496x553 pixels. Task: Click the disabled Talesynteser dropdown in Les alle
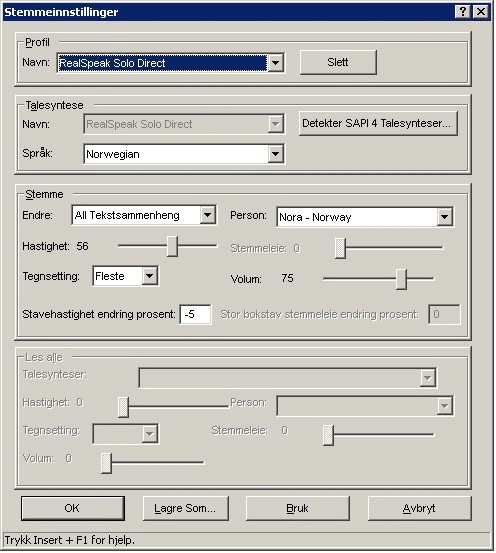tap(288, 378)
